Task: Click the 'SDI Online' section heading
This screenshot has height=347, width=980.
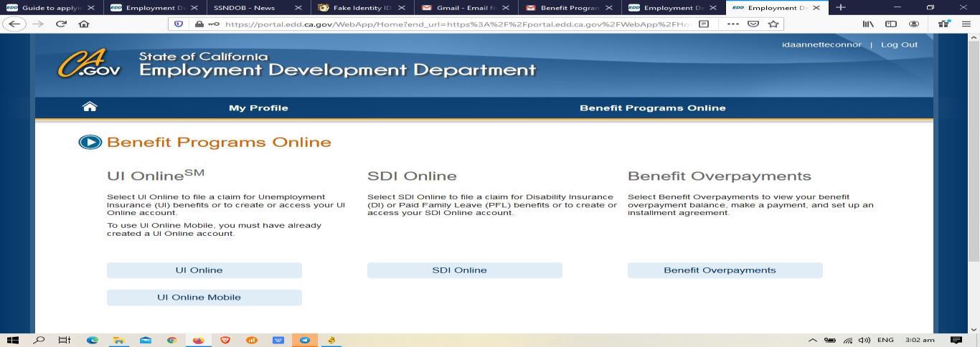Action: (412, 176)
